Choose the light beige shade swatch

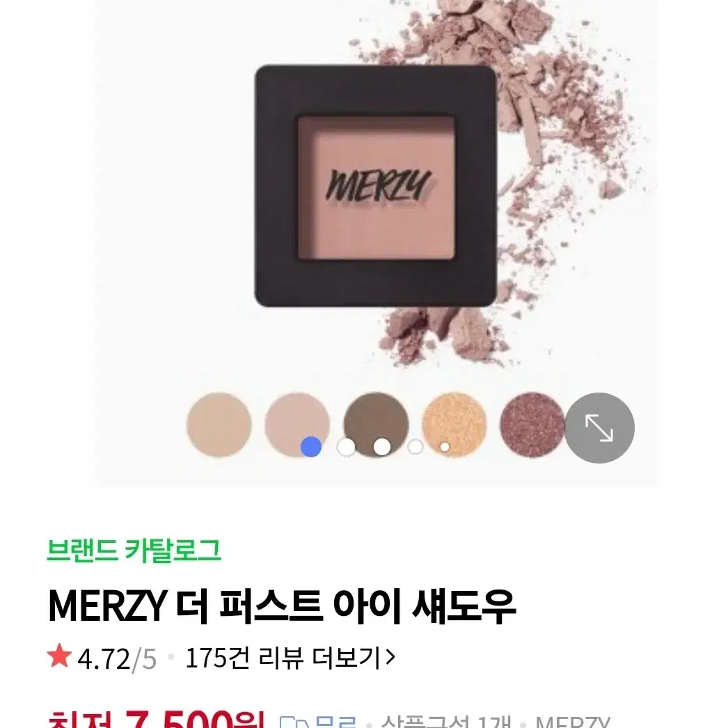(x=219, y=425)
